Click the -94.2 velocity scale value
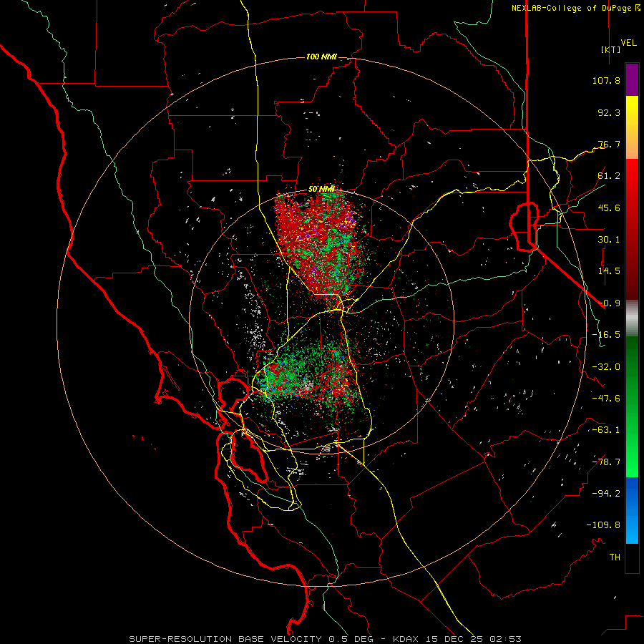Screen dimensions: 644x644 pyautogui.click(x=606, y=494)
